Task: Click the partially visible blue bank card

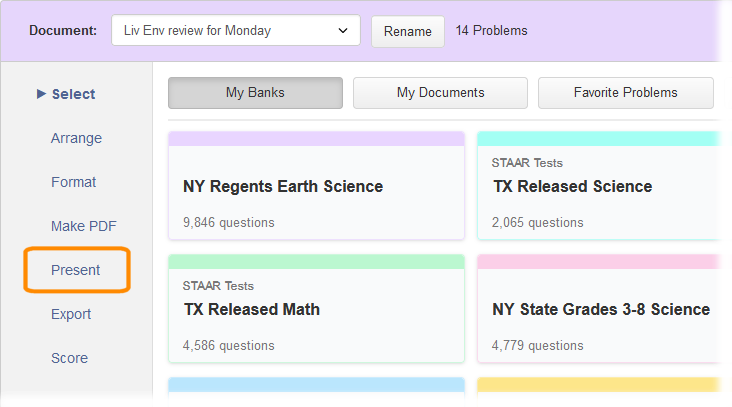Action: [316, 391]
